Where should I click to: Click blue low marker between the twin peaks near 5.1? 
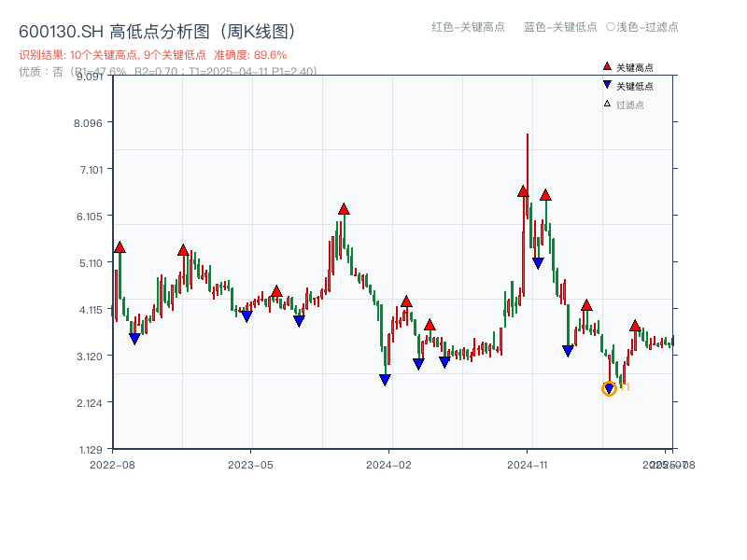click(x=539, y=263)
